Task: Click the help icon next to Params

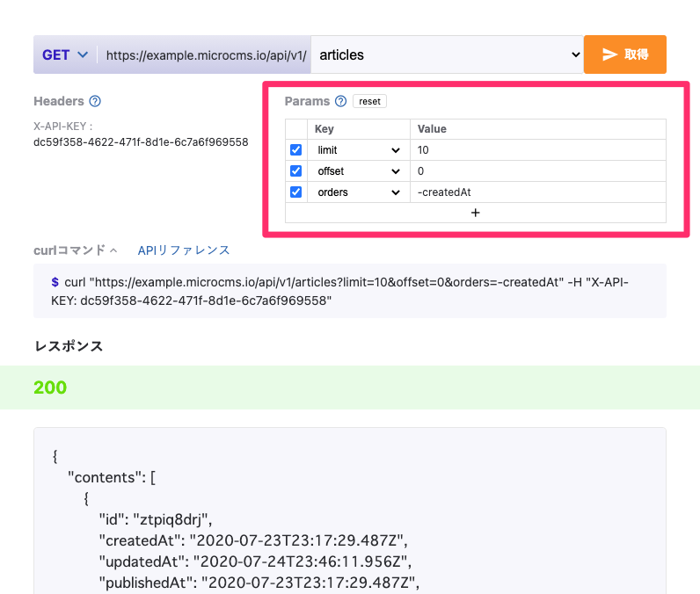Action: coord(340,102)
